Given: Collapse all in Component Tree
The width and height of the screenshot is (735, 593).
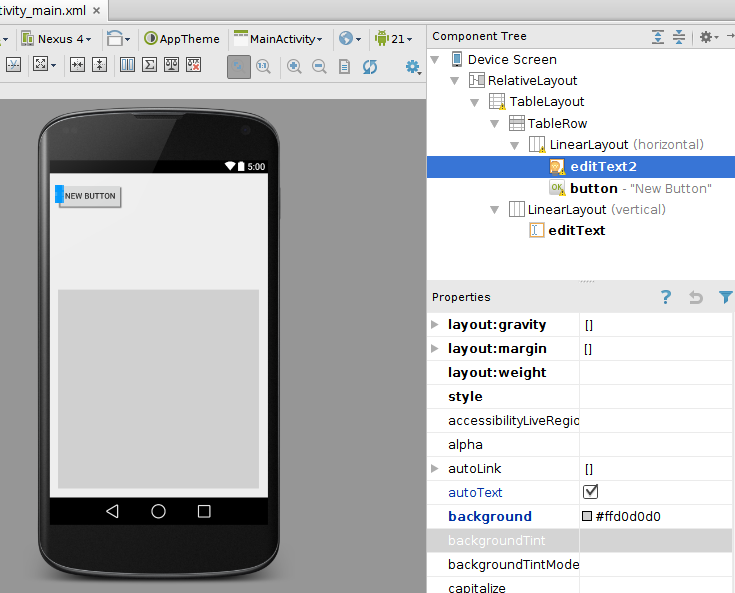Looking at the screenshot, I should [679, 37].
